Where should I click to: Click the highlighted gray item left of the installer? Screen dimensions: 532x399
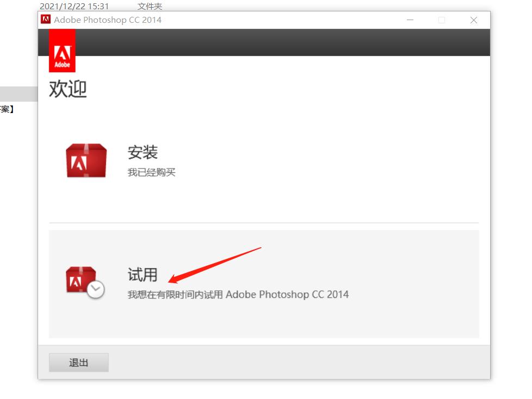(18, 94)
